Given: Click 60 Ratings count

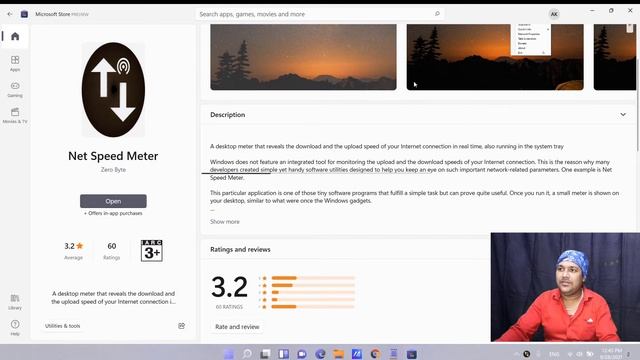Looking at the screenshot, I should [x=111, y=251].
